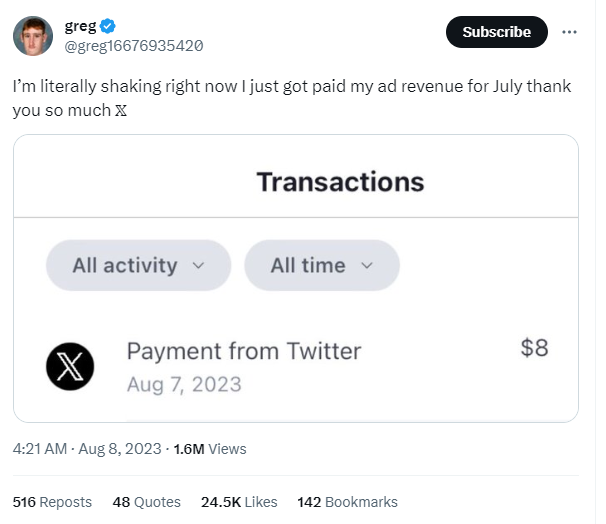Click greg's profile avatar photo
This screenshot has height=524, width=606.
[x=33, y=36]
